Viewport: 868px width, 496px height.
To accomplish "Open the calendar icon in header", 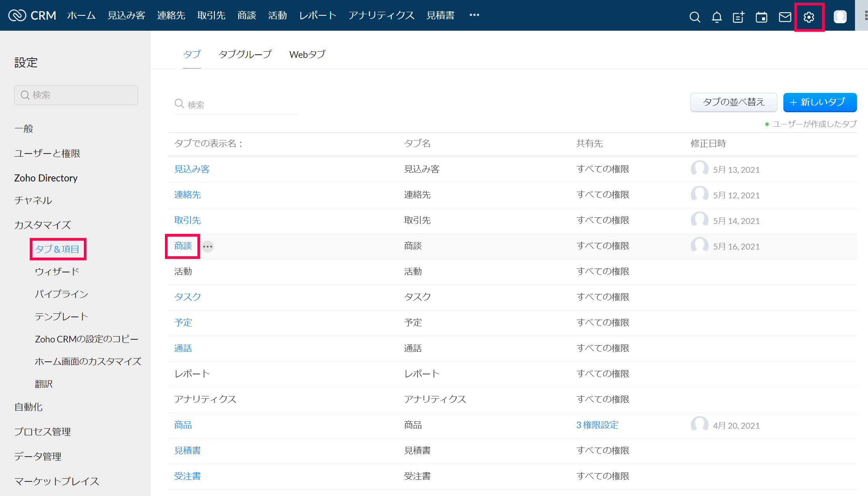I will click(x=761, y=17).
